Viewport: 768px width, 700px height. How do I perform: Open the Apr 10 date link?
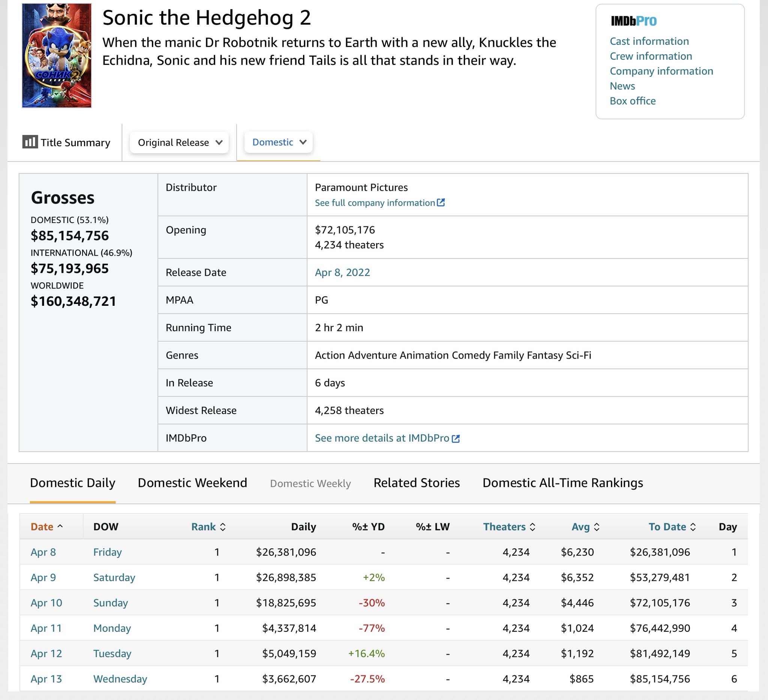click(x=46, y=603)
